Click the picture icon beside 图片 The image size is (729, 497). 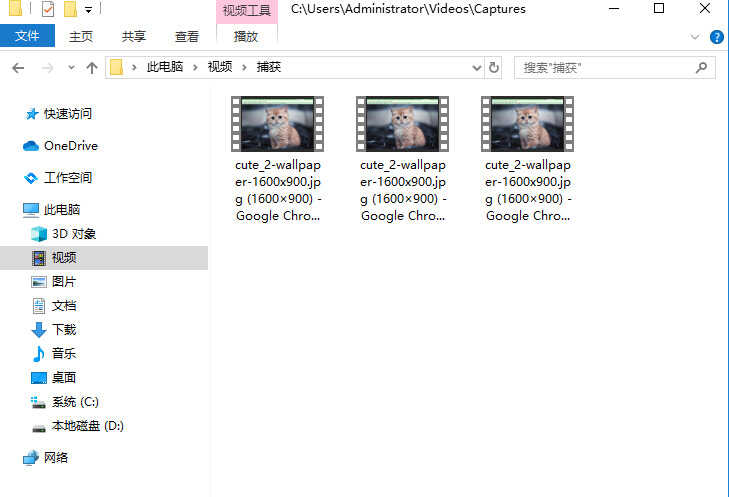point(39,282)
